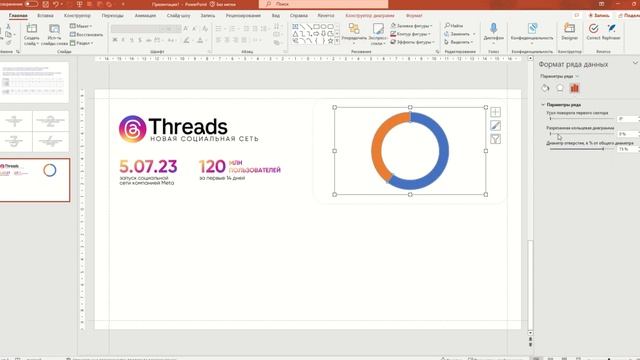Open the Конструктор ribbon tab
640x360 pixels.
77,16
